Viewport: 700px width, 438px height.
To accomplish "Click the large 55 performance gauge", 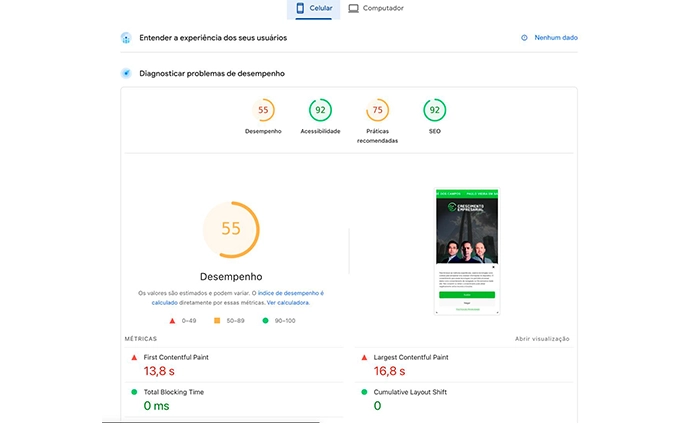I will point(231,229).
